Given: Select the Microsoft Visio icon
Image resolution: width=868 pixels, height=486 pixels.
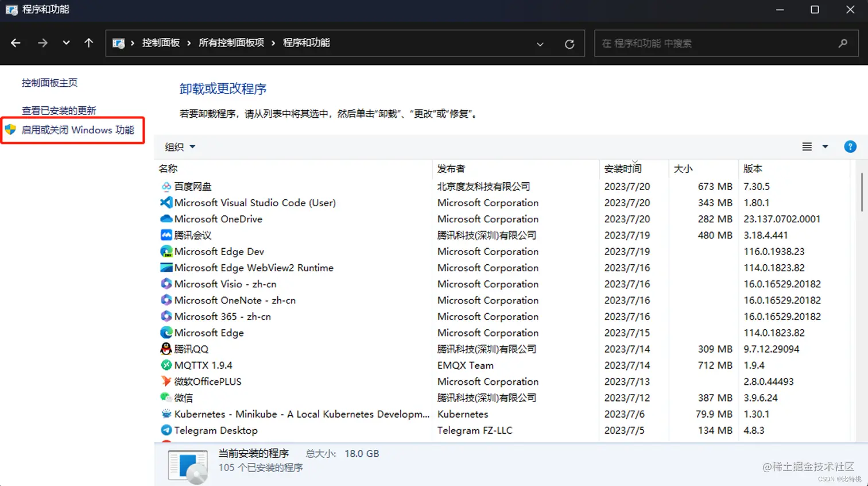Looking at the screenshot, I should 166,284.
